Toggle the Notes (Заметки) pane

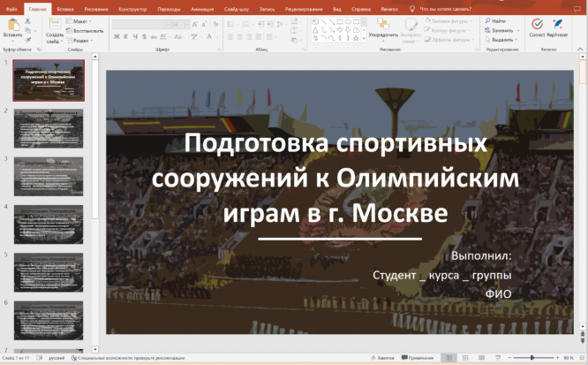pyautogui.click(x=385, y=358)
